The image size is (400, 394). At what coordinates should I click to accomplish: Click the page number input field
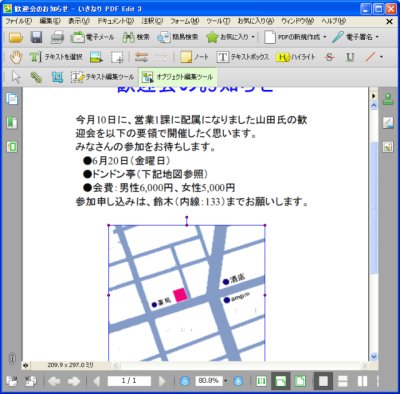point(129,381)
